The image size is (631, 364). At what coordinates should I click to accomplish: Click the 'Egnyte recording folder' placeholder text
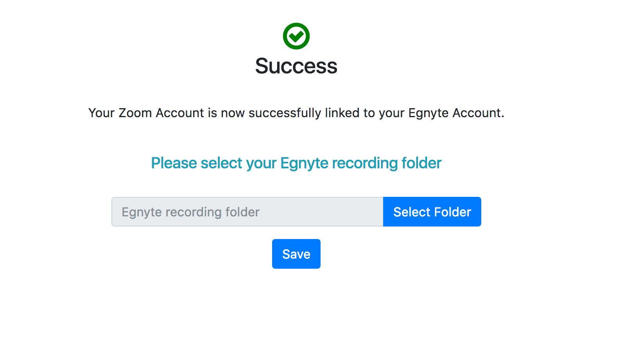[190, 212]
